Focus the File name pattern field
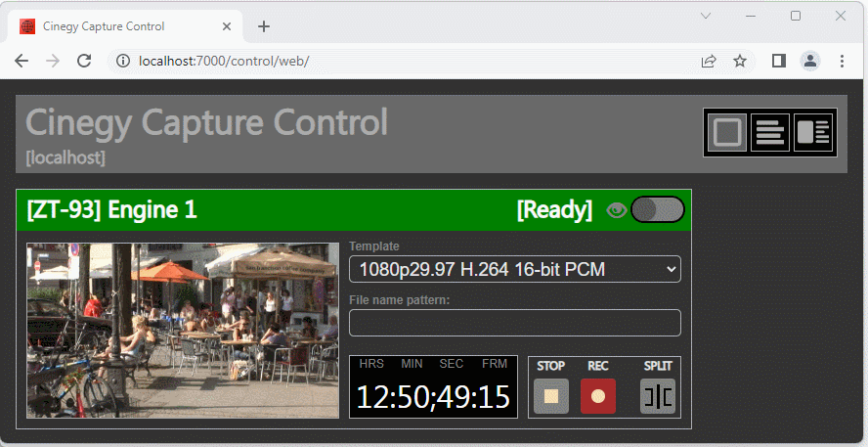This screenshot has width=868, height=447. (x=515, y=323)
